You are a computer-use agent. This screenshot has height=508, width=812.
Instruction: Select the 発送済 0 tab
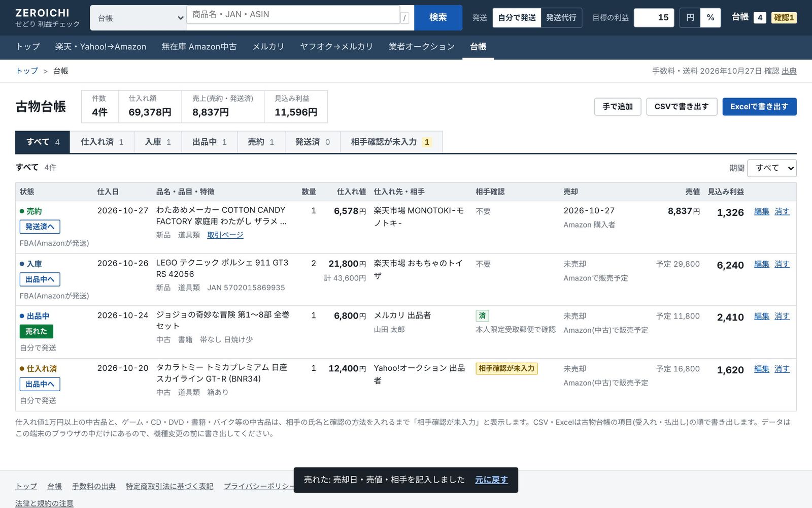[313, 142]
